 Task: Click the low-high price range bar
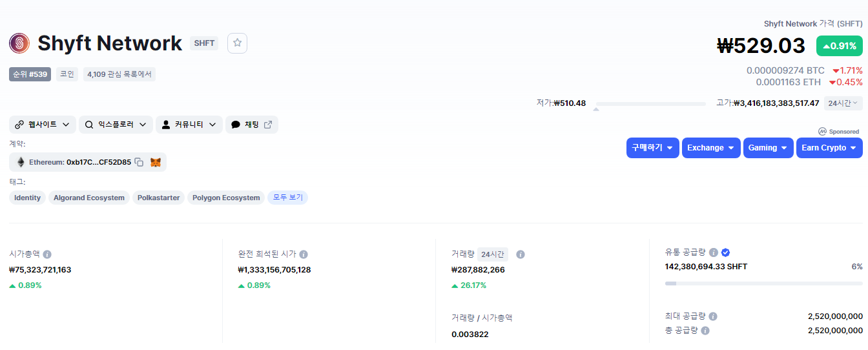[651, 103]
